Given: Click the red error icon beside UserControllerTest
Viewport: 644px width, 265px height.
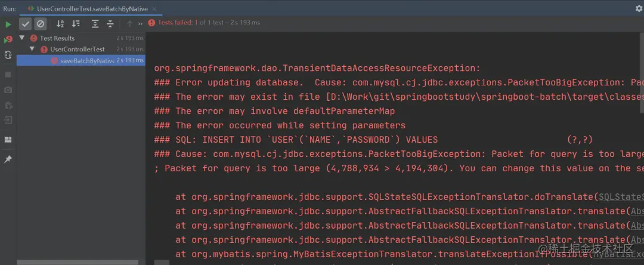Looking at the screenshot, I should [44, 50].
